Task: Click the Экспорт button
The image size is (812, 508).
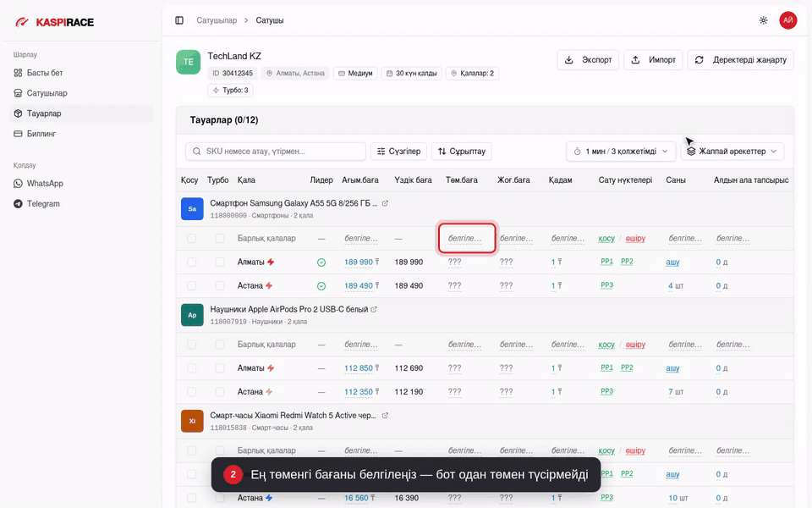Action: (588, 59)
